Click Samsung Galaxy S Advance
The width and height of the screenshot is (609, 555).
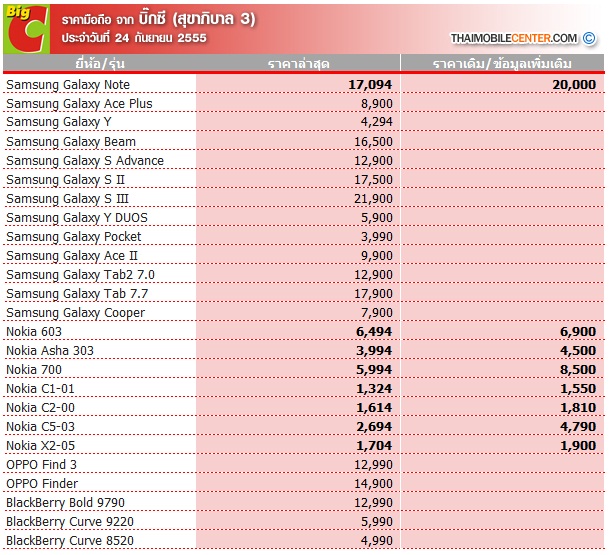85,161
